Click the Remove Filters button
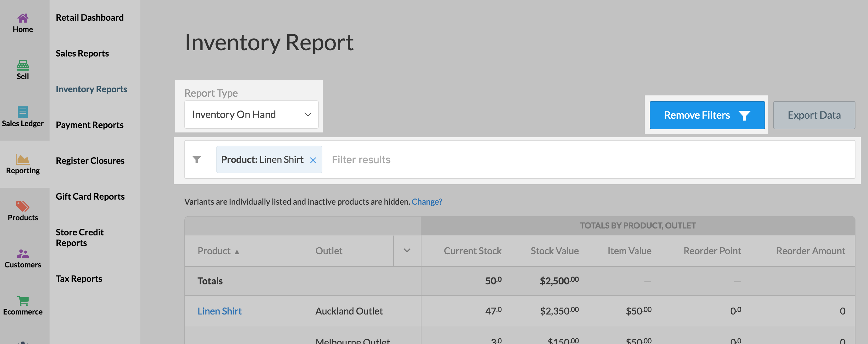Screen dimensions: 868x344 pos(707,115)
